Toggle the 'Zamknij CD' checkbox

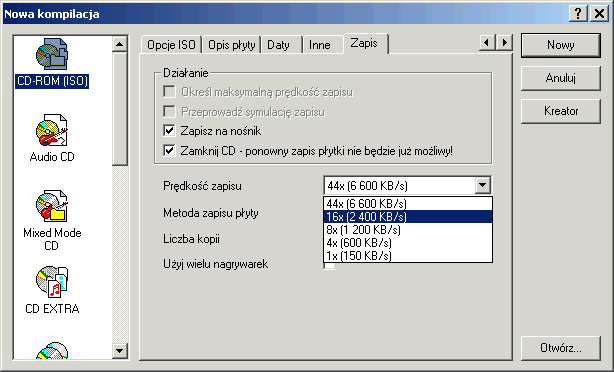click(169, 150)
